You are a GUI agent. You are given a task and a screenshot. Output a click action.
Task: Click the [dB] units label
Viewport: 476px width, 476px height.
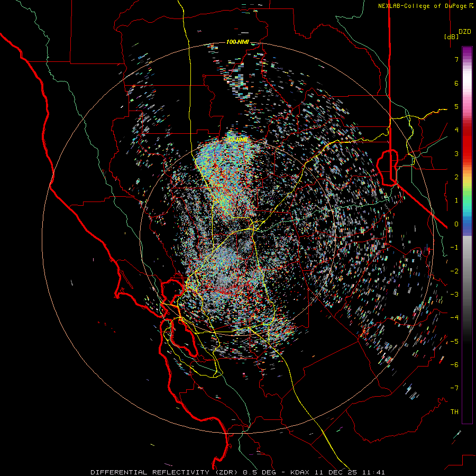(x=452, y=36)
